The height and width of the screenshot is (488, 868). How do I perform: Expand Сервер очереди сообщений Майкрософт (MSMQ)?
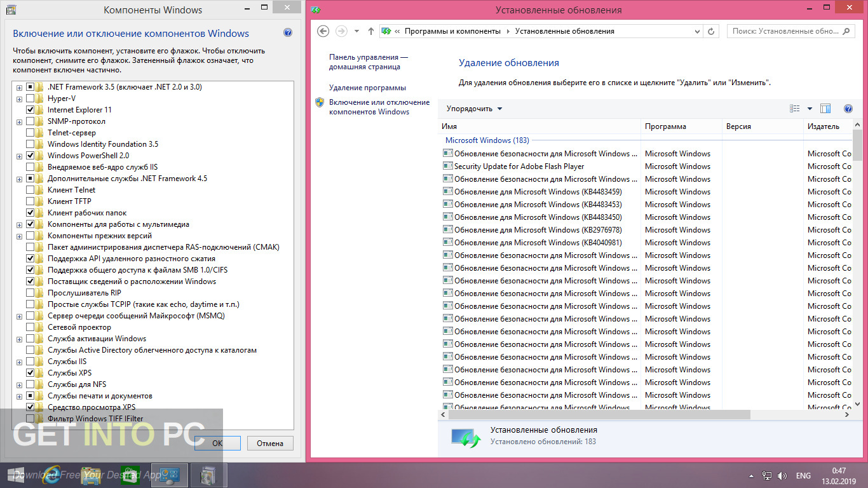(x=20, y=316)
